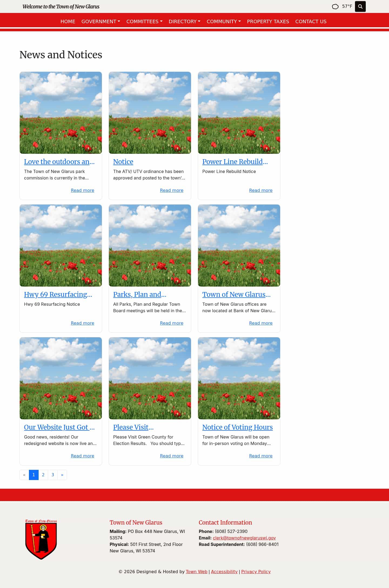Open the 'Parks, Plan and...' title link
Viewport: 389px width, 588px height.
coord(140,294)
